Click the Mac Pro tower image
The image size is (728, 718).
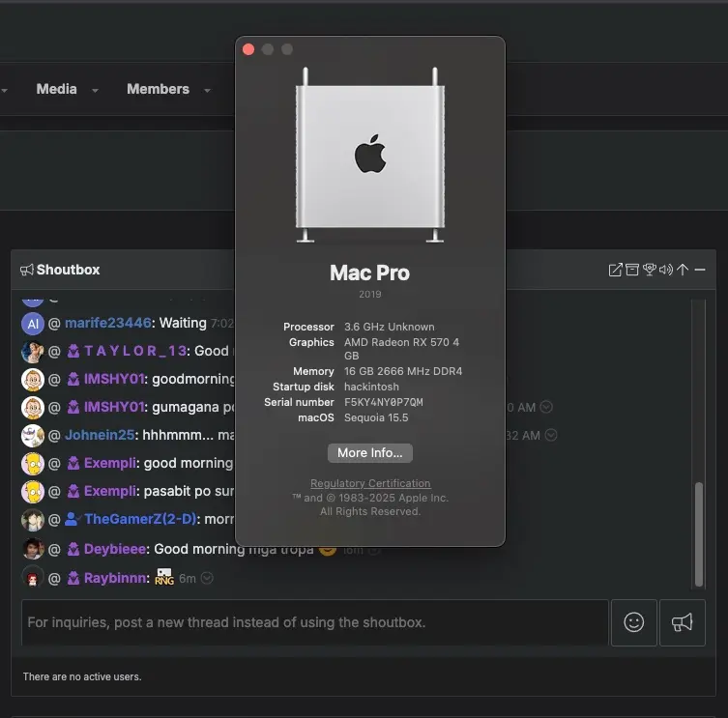click(x=370, y=155)
